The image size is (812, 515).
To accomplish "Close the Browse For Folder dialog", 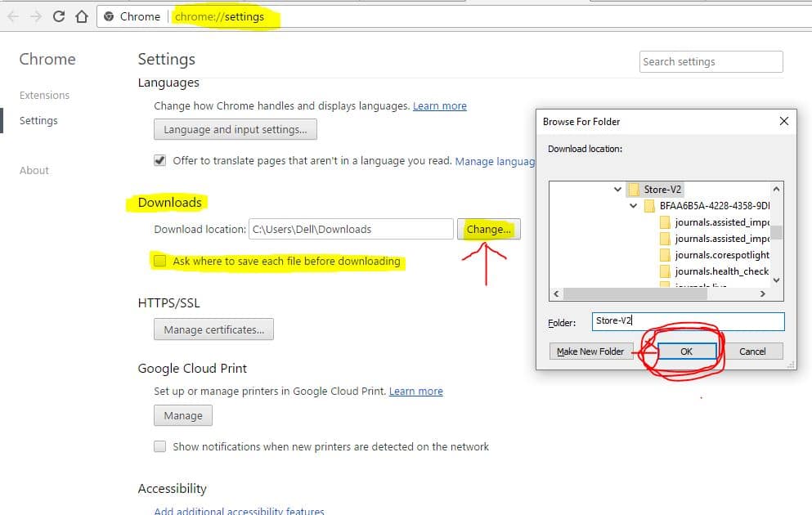I will (x=784, y=121).
